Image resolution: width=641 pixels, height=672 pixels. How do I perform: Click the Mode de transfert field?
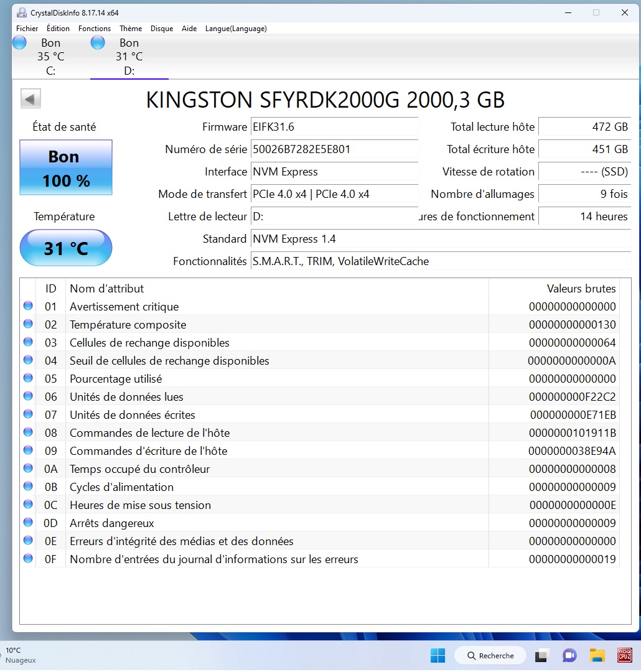tap(334, 194)
